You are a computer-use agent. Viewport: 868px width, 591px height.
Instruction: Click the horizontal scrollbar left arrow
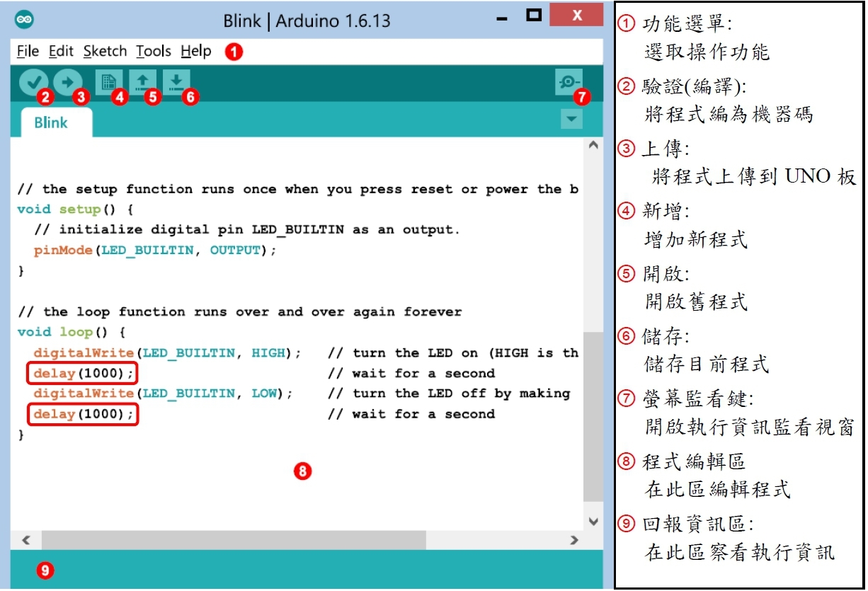[x=25, y=540]
